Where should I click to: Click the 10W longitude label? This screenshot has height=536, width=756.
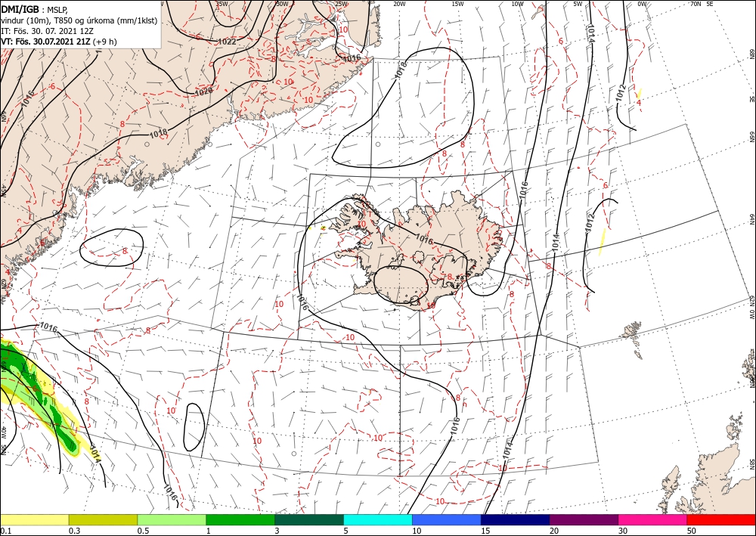(517, 3)
